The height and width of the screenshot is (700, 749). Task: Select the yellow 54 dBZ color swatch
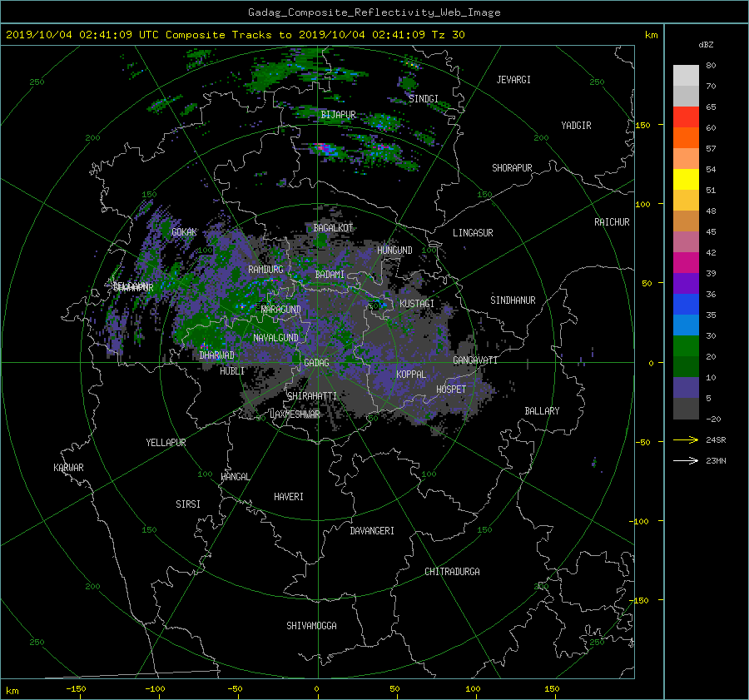(686, 179)
